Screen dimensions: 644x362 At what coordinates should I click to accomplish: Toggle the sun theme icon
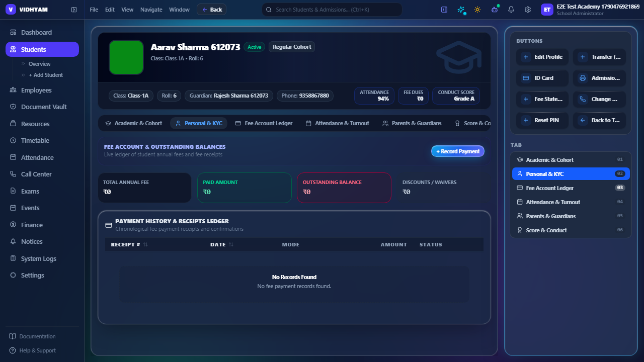pos(477,10)
